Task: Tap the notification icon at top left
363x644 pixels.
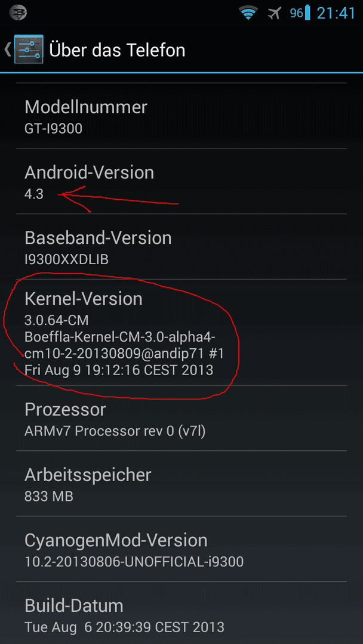Action: click(18, 13)
